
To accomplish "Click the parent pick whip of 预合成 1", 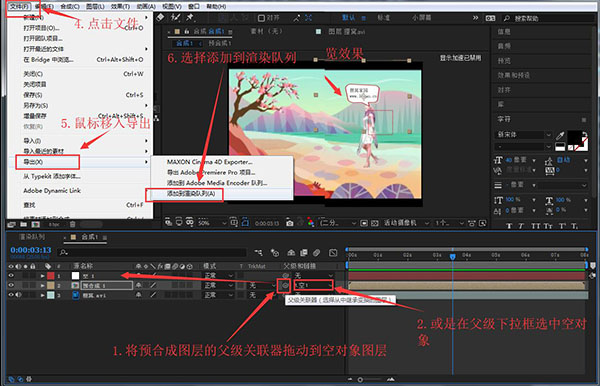I will (285, 285).
